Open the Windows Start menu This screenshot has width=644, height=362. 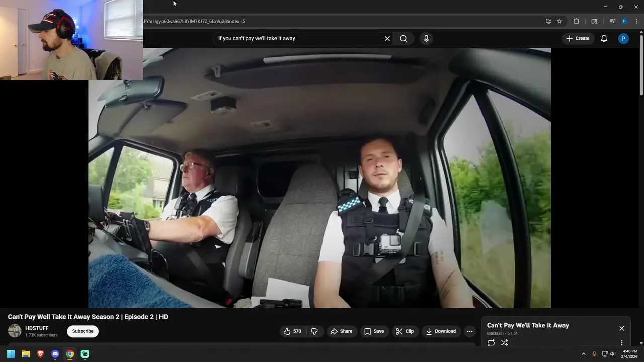[11, 354]
